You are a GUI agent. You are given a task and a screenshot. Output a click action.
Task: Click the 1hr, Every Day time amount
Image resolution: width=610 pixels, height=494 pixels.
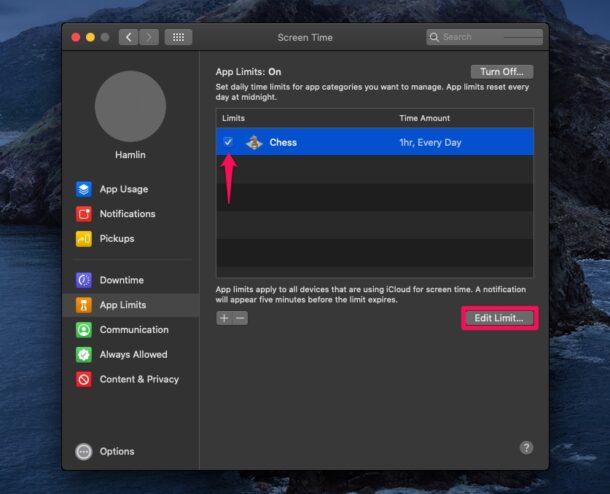click(430, 142)
